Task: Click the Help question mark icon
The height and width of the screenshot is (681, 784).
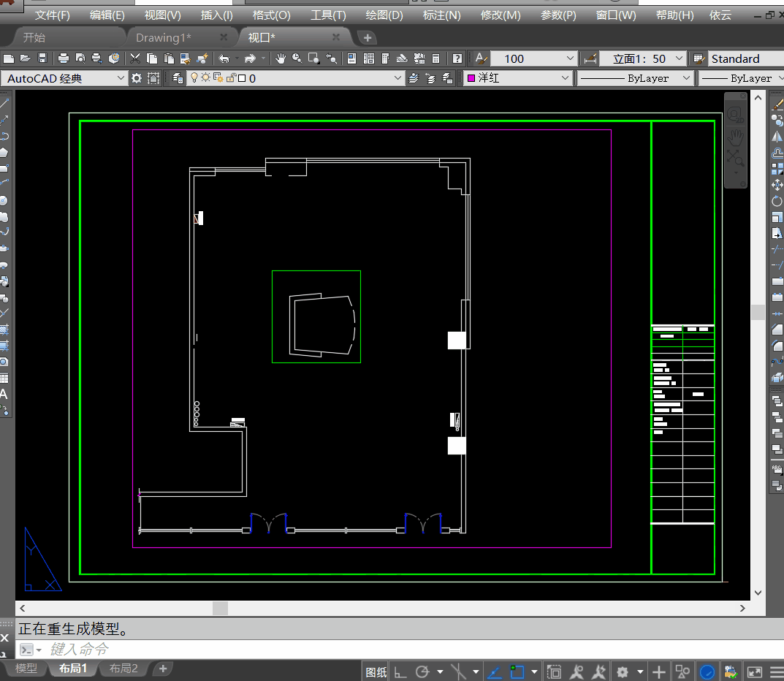Action: point(457,58)
